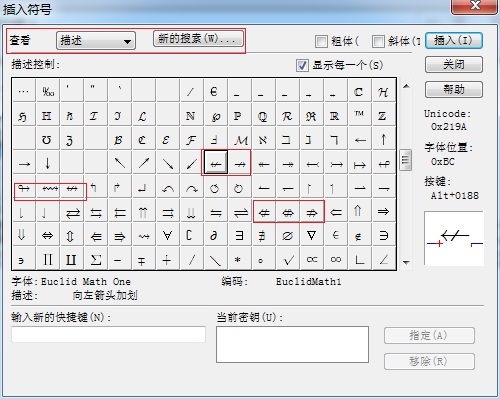Click the symbol grid scrollbar thumb
This screenshot has height=399, width=500.
406,160
